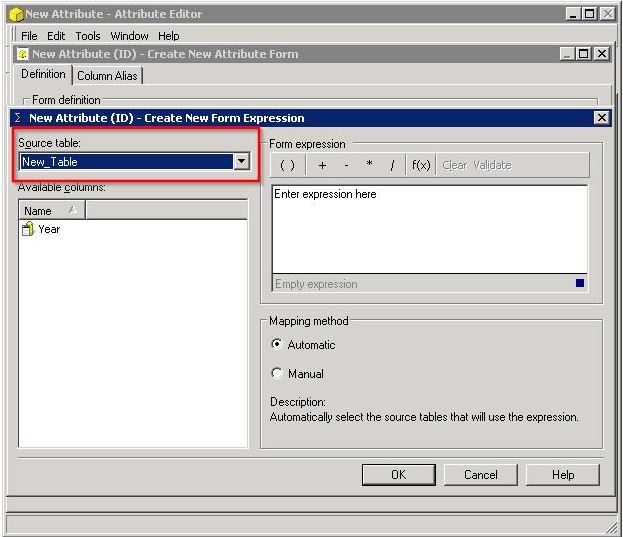The image size is (623, 537).
Task: Close the Create New Form Expression dialog
Action: coord(602,118)
